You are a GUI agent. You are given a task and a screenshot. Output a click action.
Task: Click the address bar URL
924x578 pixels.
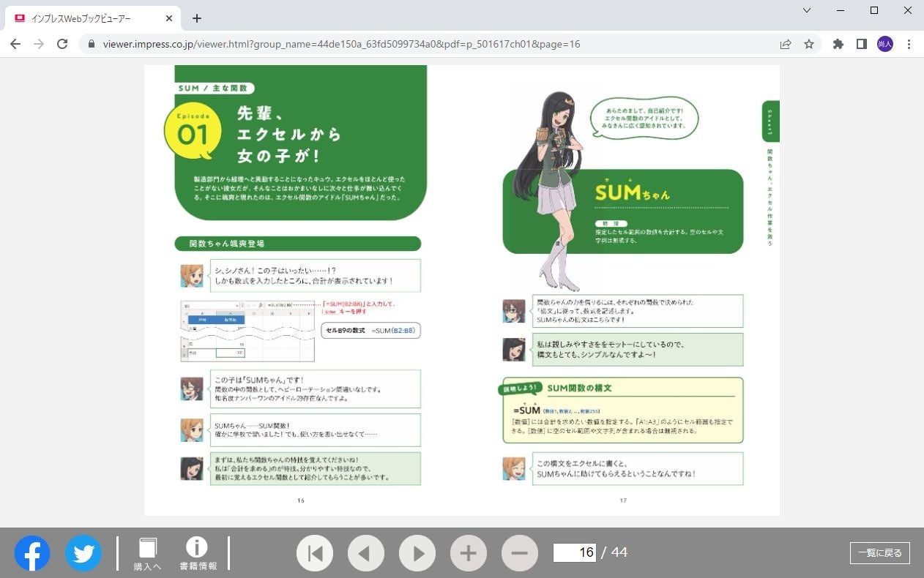coord(341,44)
